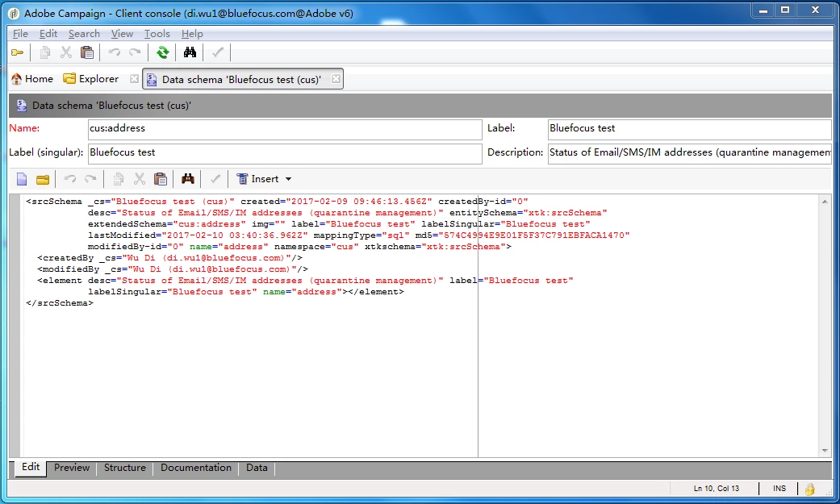Click the namespace="cus" attribute text
The height and width of the screenshot is (504, 840).
316,247
